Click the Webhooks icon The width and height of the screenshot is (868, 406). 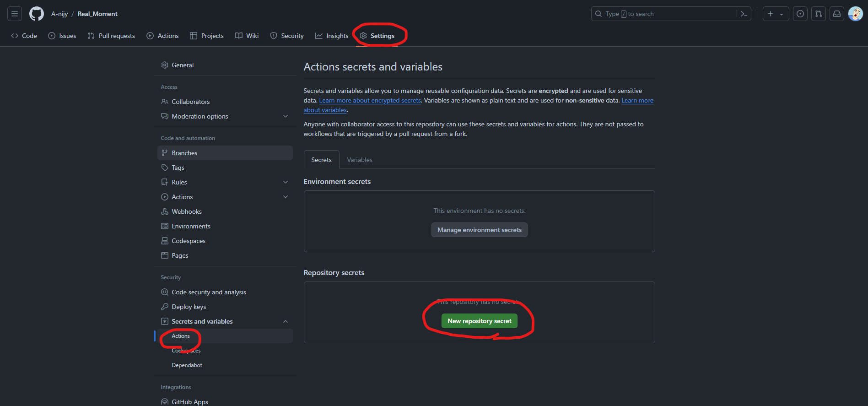165,211
